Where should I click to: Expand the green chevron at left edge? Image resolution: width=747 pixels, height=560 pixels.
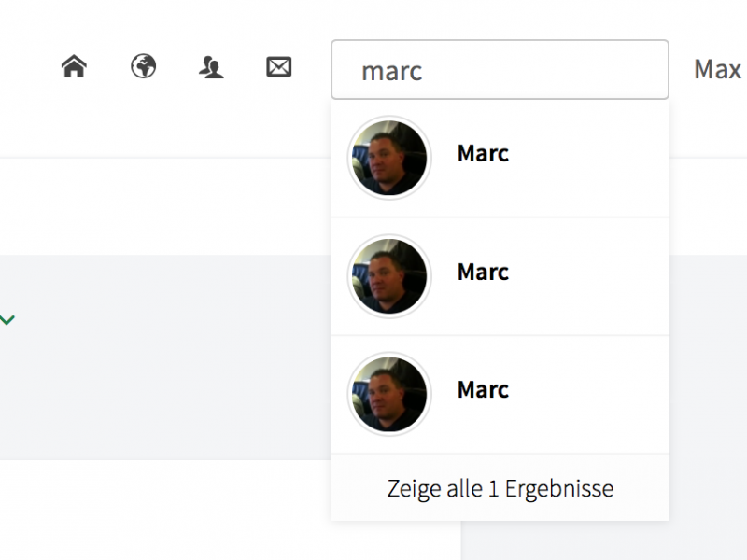(x=7, y=319)
